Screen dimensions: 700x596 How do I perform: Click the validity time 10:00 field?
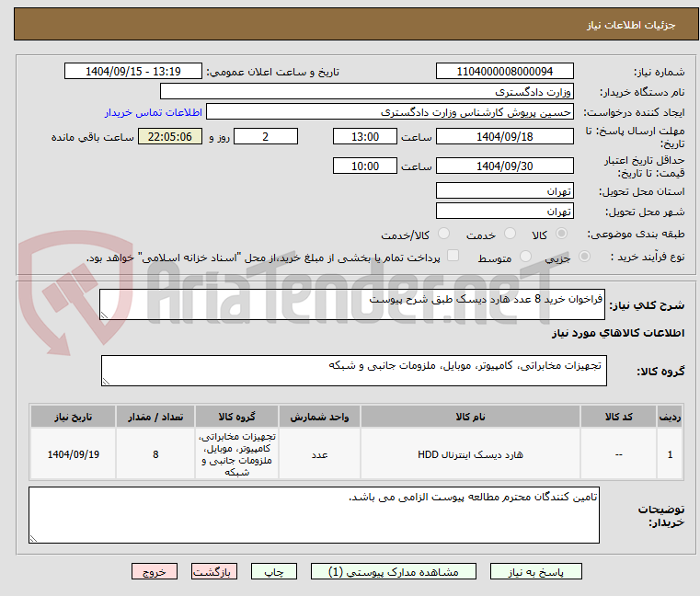point(365,166)
